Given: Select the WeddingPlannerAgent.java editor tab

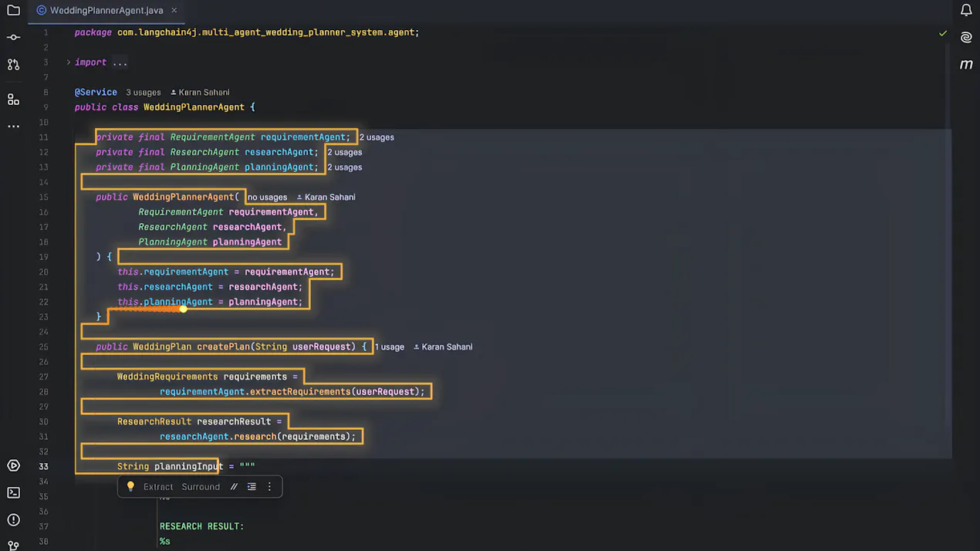Looking at the screenshot, I should point(106,11).
